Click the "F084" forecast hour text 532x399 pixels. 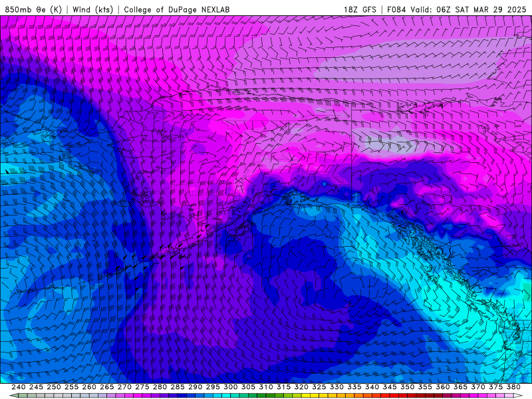396,9
